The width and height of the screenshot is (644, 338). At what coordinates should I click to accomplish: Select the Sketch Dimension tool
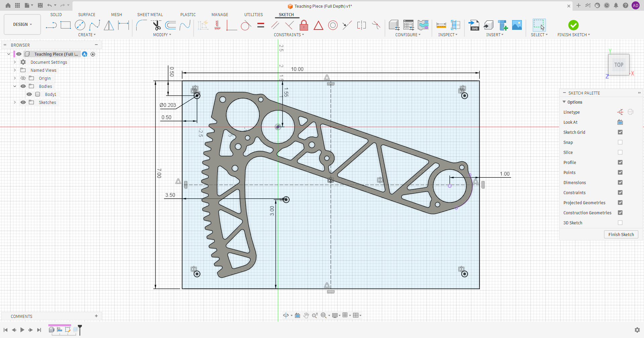coord(123,25)
